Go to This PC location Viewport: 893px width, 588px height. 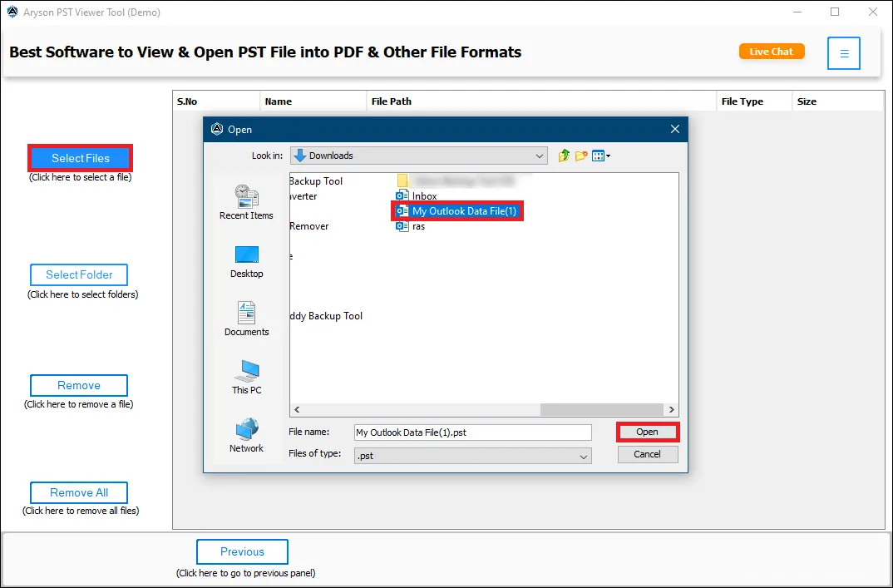(247, 378)
